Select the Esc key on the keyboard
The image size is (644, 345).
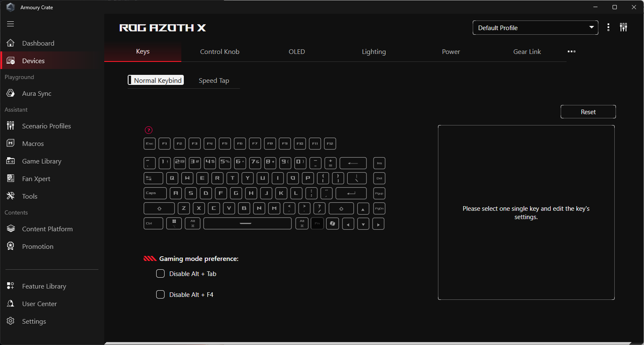149,144
